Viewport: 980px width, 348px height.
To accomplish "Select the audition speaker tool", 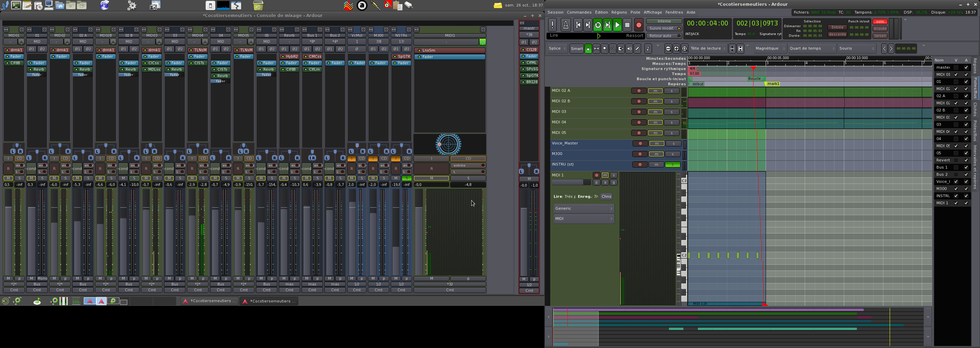I will coord(629,49).
